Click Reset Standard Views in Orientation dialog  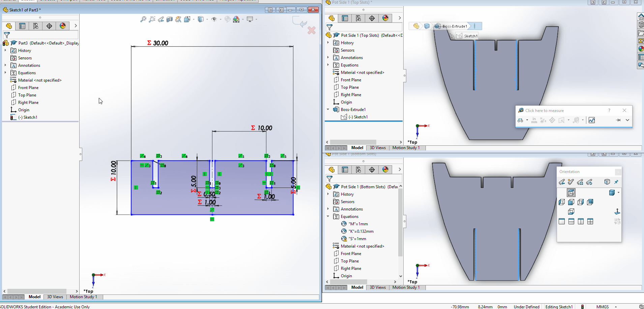589,182
